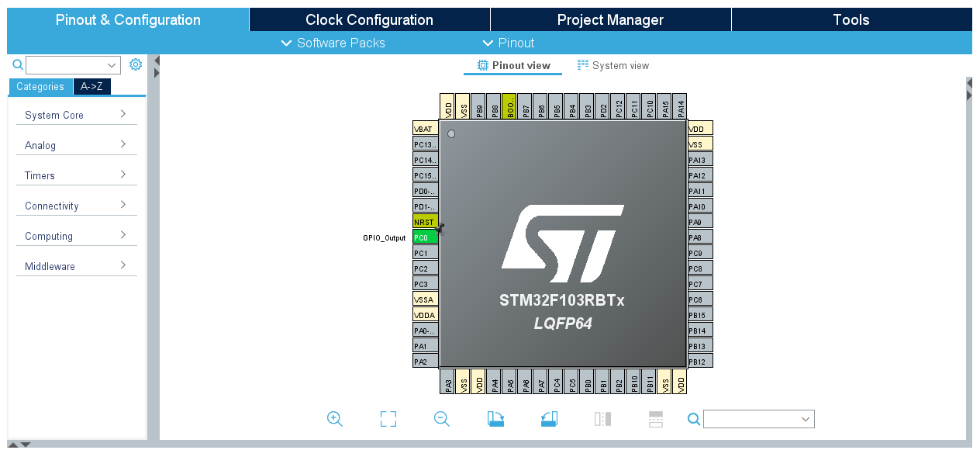Select the BOOT0 pin on top edge
The height and width of the screenshot is (450, 980).
tap(509, 106)
